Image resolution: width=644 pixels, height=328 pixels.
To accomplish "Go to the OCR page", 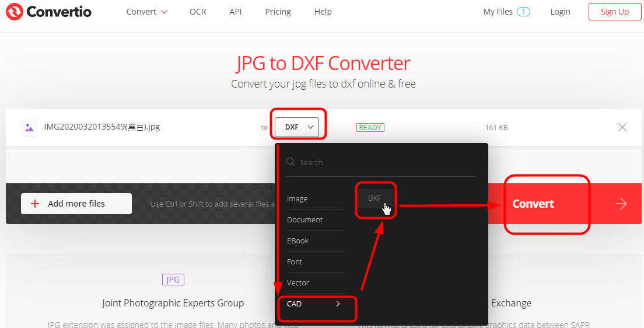I will [x=198, y=12].
